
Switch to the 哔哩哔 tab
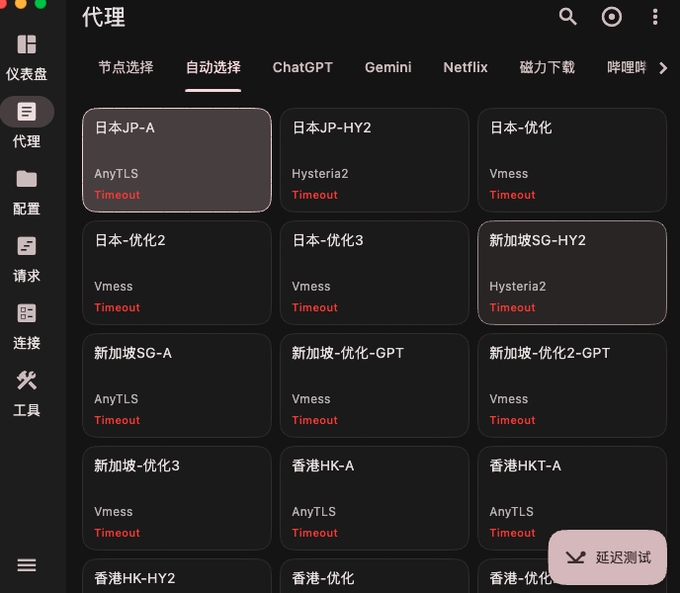pos(627,67)
